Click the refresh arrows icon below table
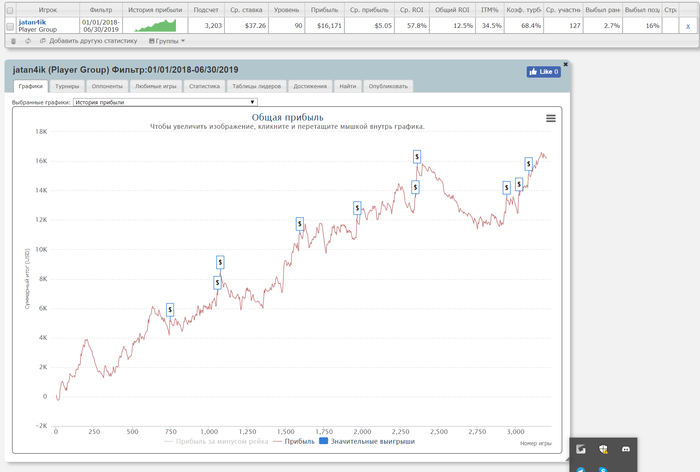 28,41
